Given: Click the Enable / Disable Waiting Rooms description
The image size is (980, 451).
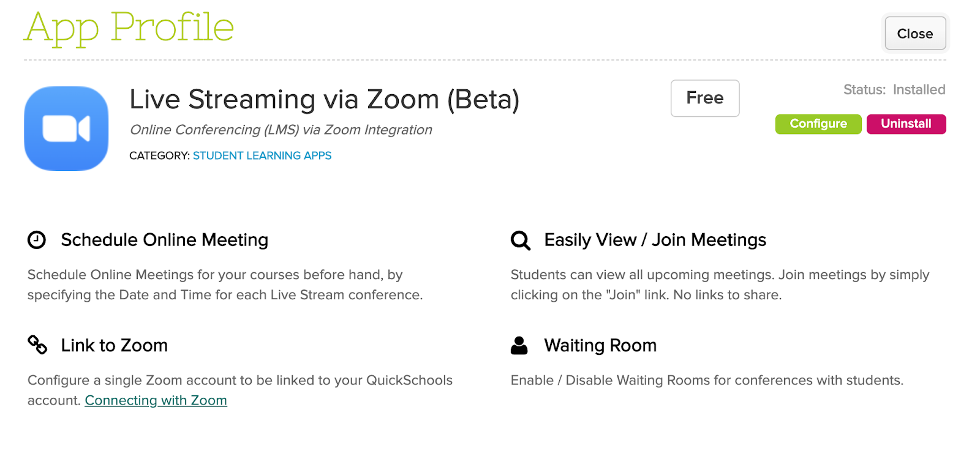Looking at the screenshot, I should pyautogui.click(x=707, y=381).
